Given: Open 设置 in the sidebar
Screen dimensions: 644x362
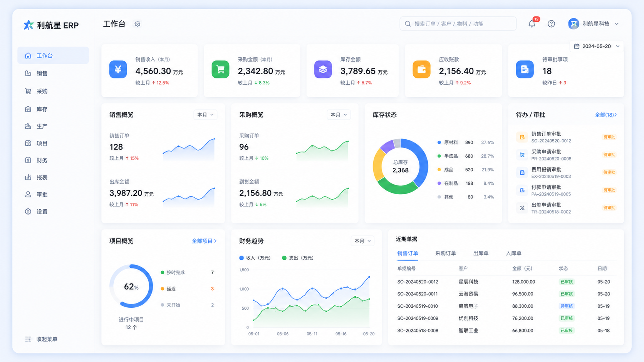Looking at the screenshot, I should pyautogui.click(x=53, y=212).
